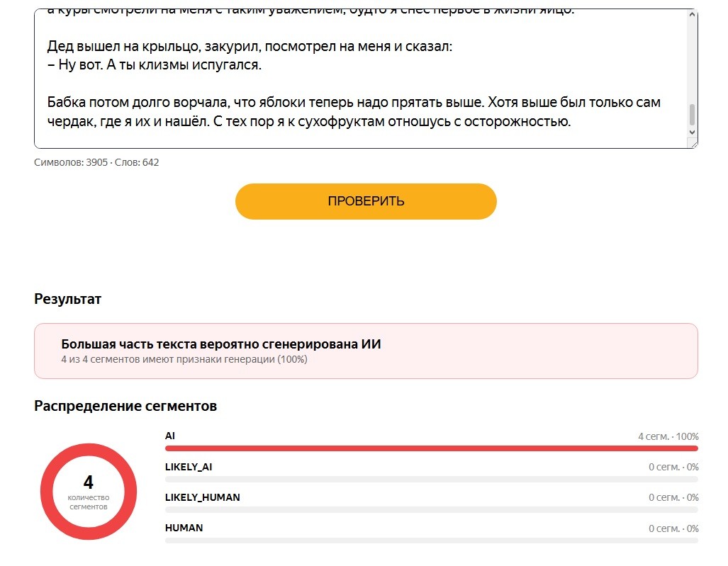Click the red AI progress bar
Viewport: 728px width, 566px height.
point(431,448)
